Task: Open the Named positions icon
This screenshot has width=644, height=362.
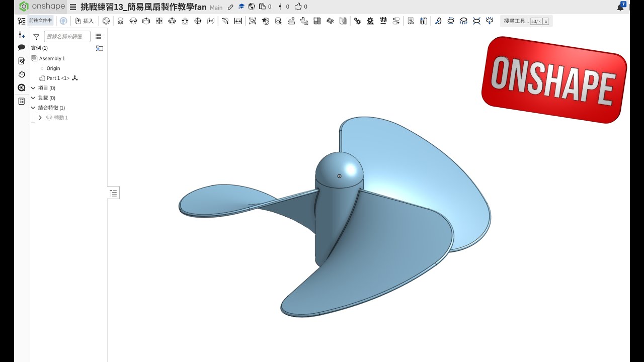Action: [x=411, y=21]
